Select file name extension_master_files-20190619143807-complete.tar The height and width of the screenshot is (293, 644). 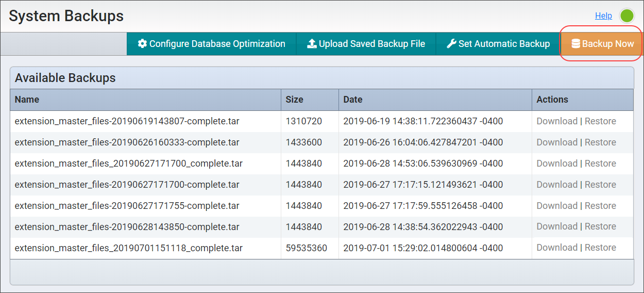[127, 121]
